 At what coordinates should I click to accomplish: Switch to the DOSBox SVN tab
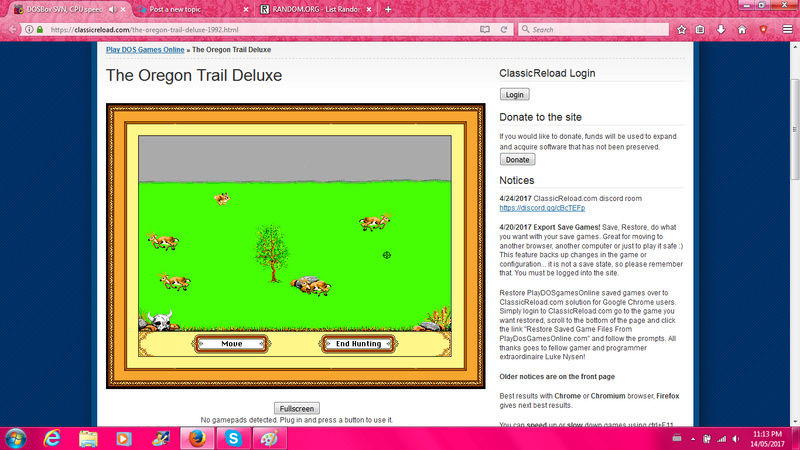(x=63, y=9)
